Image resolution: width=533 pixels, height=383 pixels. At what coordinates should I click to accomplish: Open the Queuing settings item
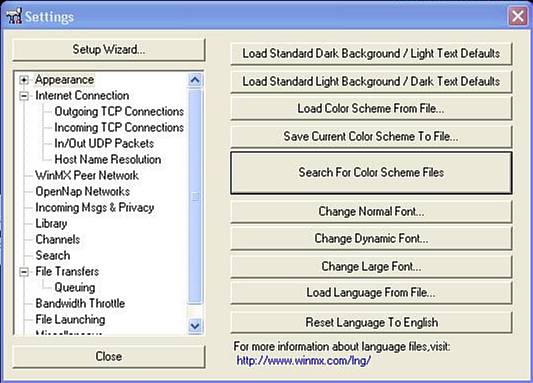pos(75,288)
